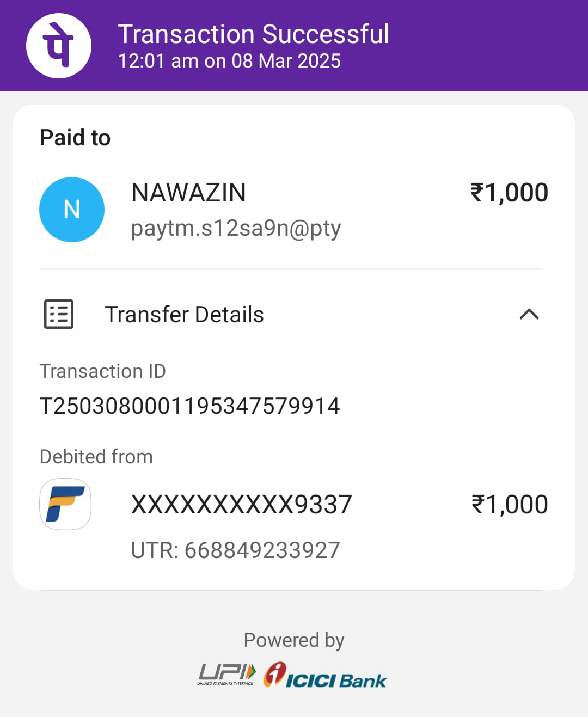
Task: Collapse Transfer Details with the chevron
Action: coord(529,314)
